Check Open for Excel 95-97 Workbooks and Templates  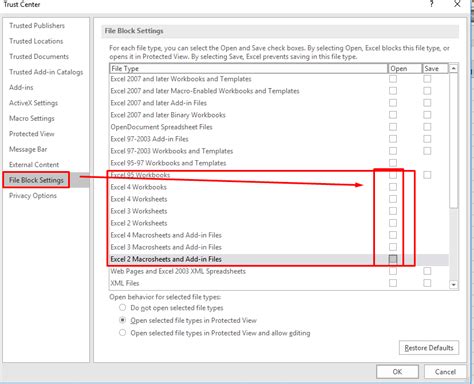pyautogui.click(x=393, y=163)
